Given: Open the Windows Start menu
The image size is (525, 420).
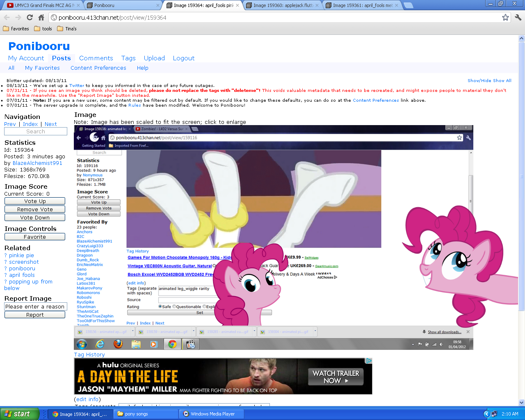Looking at the screenshot, I should [19, 414].
